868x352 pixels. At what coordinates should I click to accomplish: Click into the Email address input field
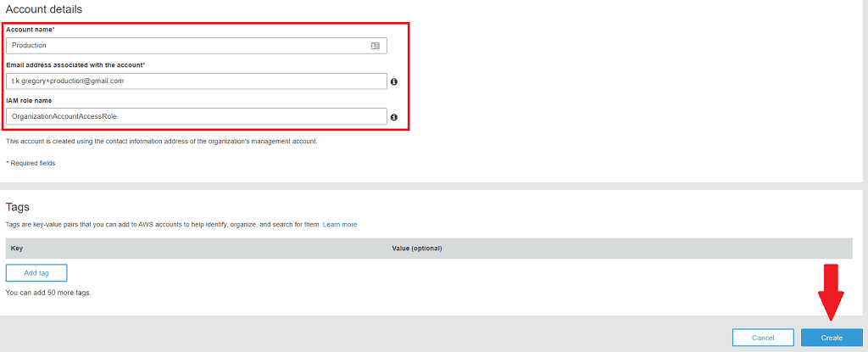coord(196,81)
